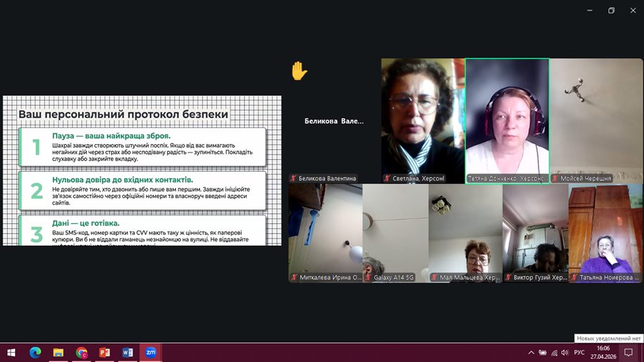
Task: Open the РУС input language switcher
Action: point(579,353)
